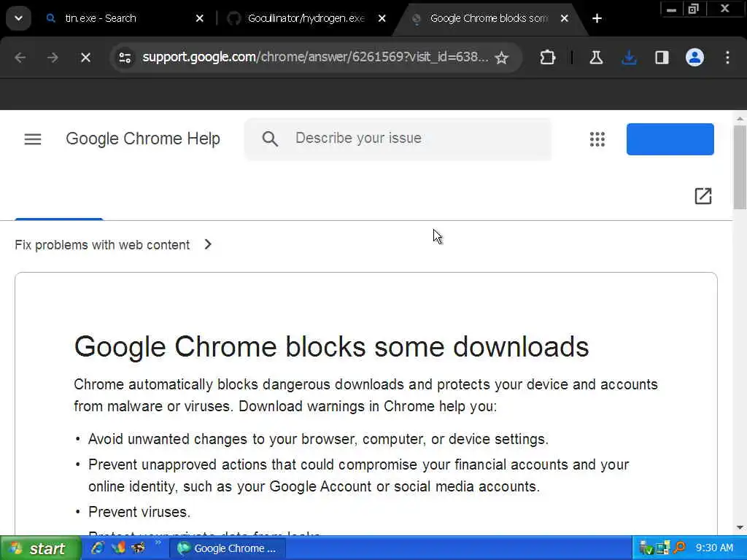Click the second quick launch icon

coord(117,548)
